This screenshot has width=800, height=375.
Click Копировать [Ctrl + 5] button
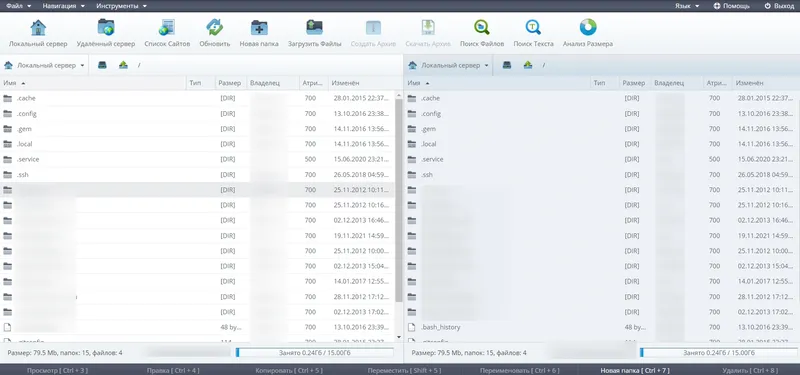[x=289, y=370]
